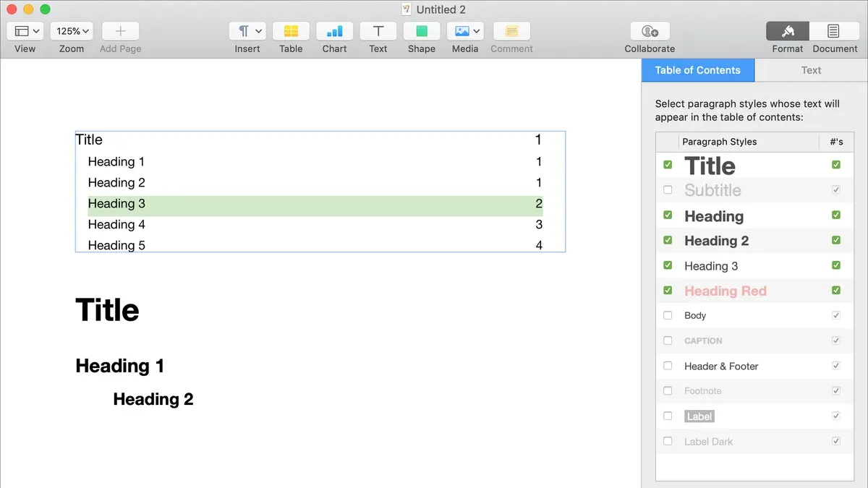868x488 pixels.
Task: Uncheck the Heading Red paragraph style
Action: (668, 291)
